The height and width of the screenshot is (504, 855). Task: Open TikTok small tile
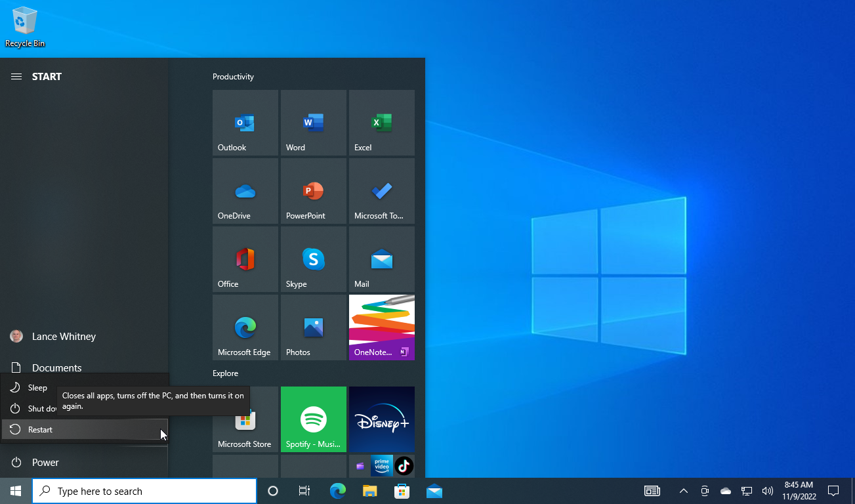click(x=404, y=466)
